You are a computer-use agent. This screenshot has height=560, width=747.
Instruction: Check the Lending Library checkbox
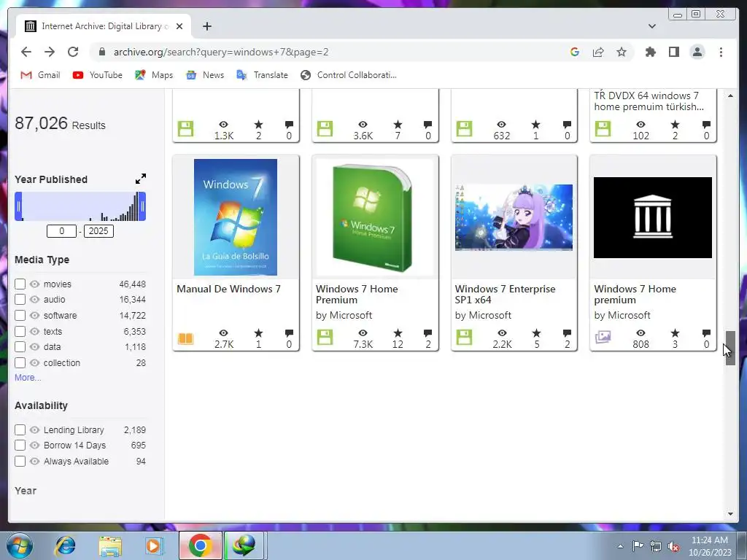(20, 430)
